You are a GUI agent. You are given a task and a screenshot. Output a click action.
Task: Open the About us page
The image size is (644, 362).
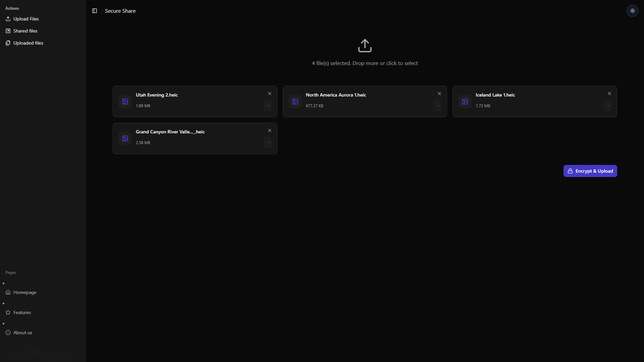[22, 333]
